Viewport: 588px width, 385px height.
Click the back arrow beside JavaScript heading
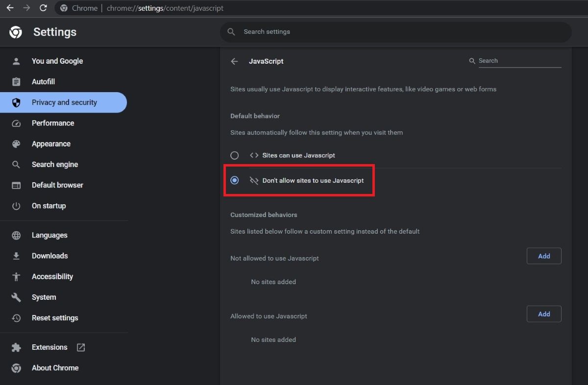point(234,61)
